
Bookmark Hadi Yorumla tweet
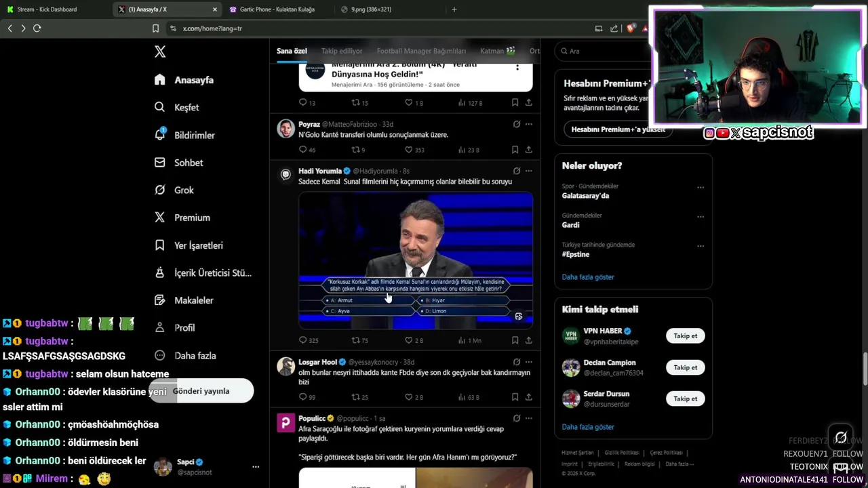tap(515, 340)
